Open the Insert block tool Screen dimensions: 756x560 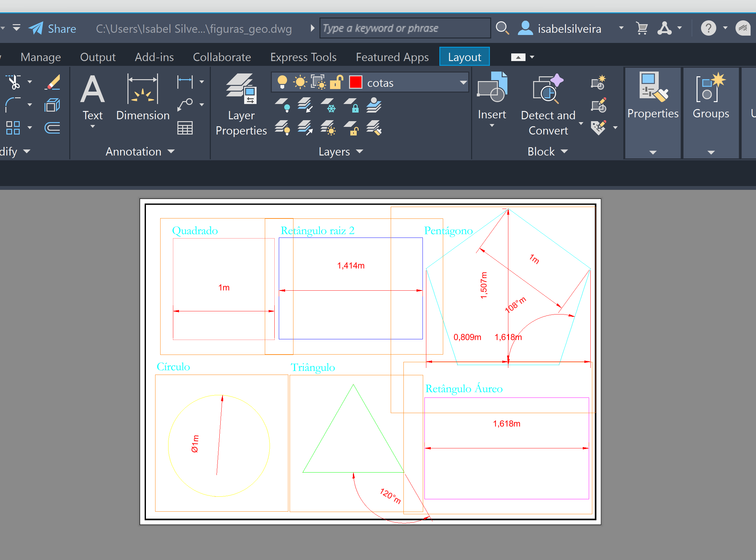click(x=492, y=88)
